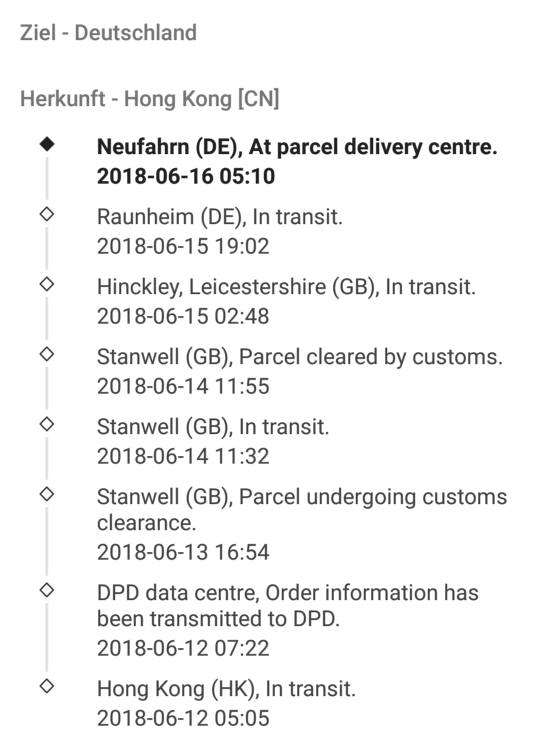Click the diamond marker beside Stanwell In transit

click(x=47, y=424)
